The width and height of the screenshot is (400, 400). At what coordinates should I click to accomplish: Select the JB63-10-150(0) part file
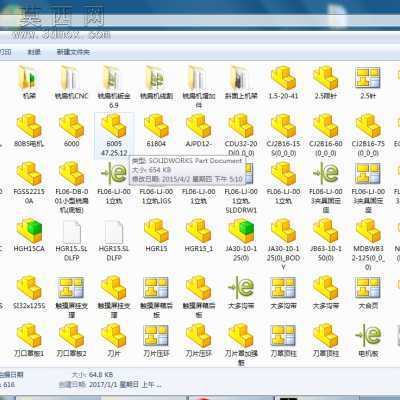(326, 239)
